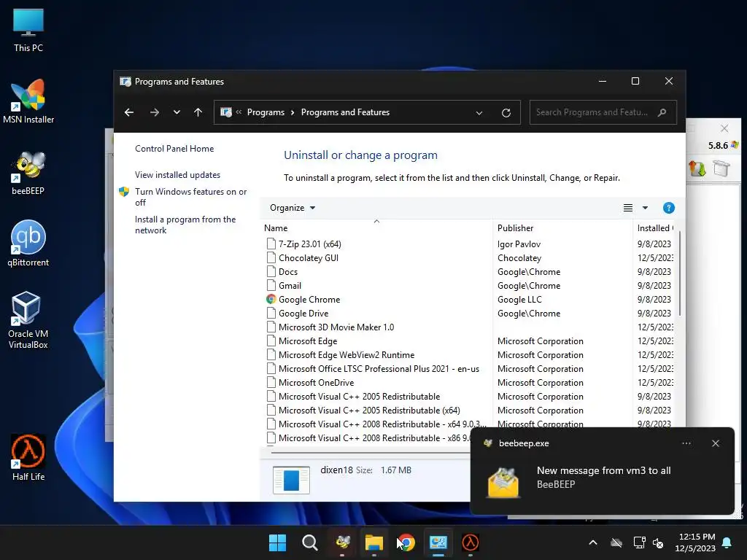Expand address bar history dropdown

point(479,113)
